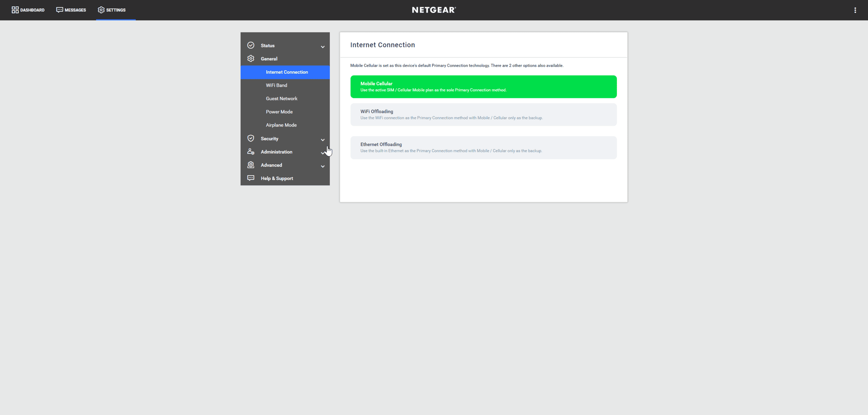Click the Dashboard grid icon
This screenshot has width=868, height=415.
(x=15, y=10)
